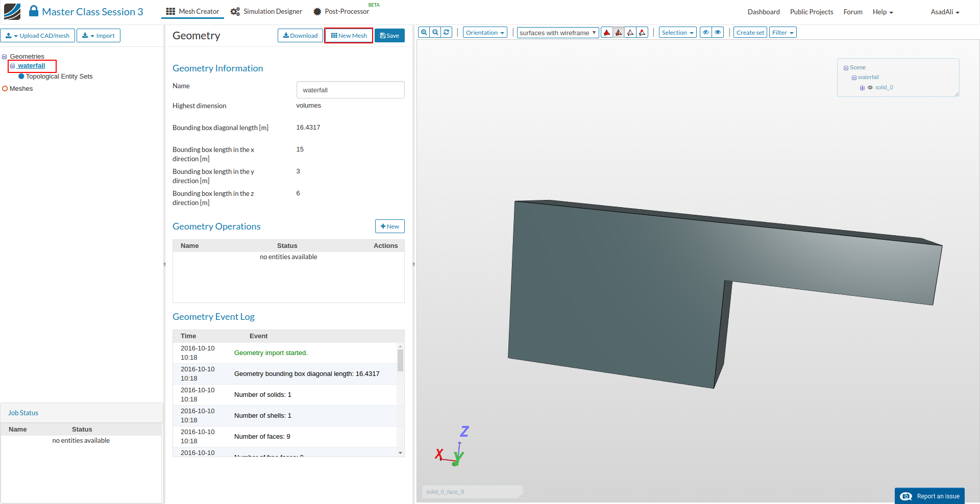Reset the 3D view with refresh icon
The image size is (980, 504).
447,32
